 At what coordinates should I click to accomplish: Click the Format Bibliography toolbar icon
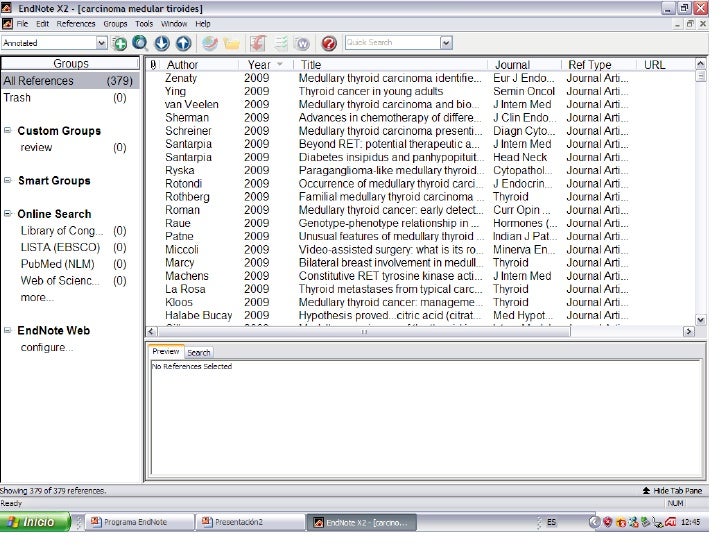[280, 43]
